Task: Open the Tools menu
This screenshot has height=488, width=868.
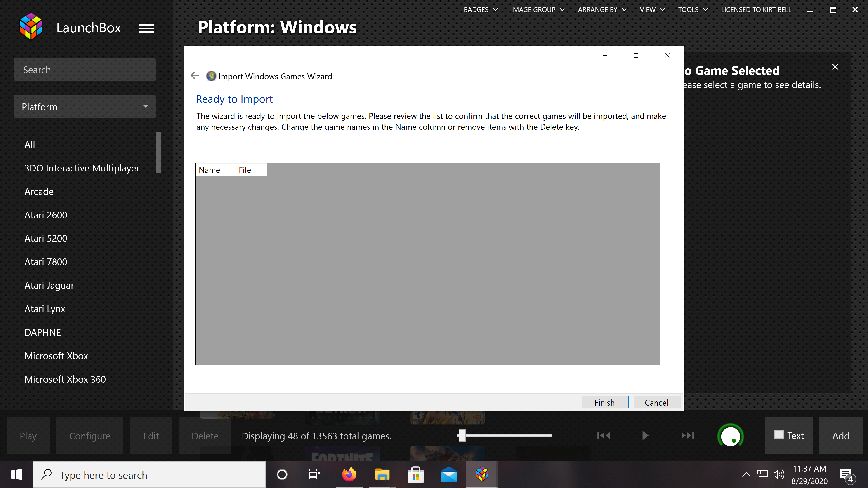Action: coord(693,9)
